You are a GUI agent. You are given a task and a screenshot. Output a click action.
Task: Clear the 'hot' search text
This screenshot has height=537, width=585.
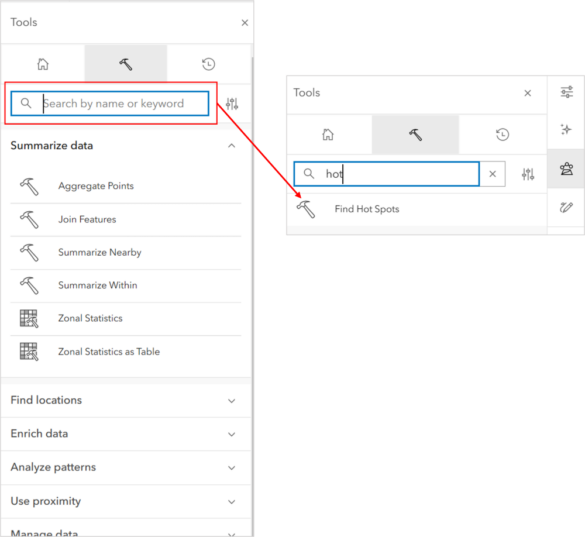coord(492,174)
